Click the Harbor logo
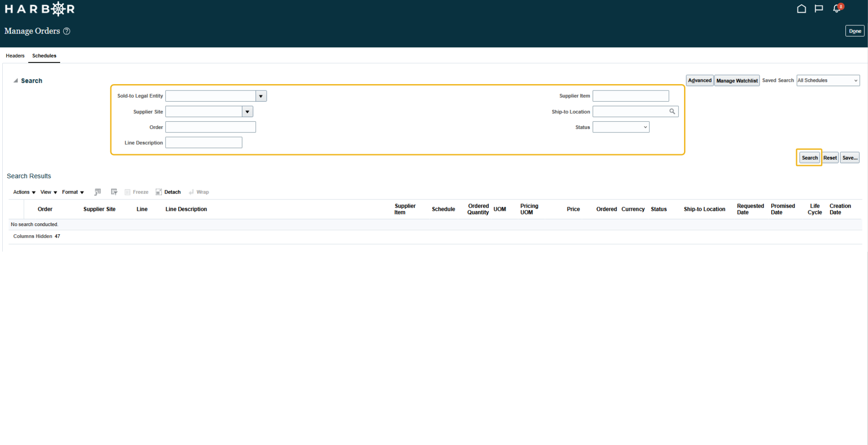The image size is (868, 445). coord(40,9)
